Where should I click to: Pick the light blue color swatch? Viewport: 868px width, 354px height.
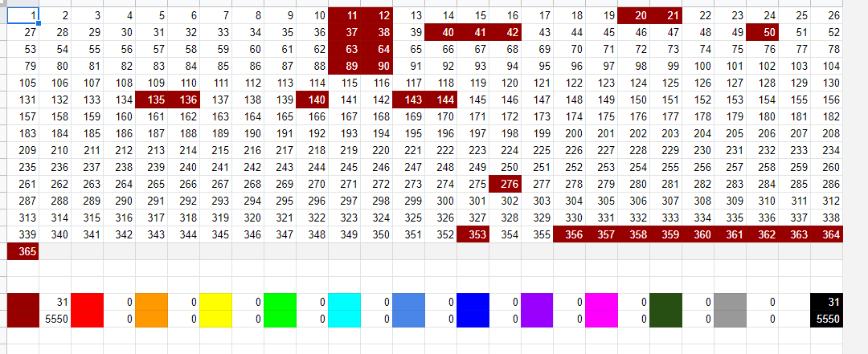point(408,311)
